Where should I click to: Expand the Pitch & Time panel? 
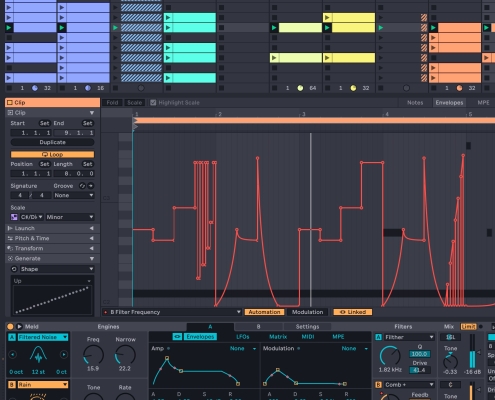point(91,238)
